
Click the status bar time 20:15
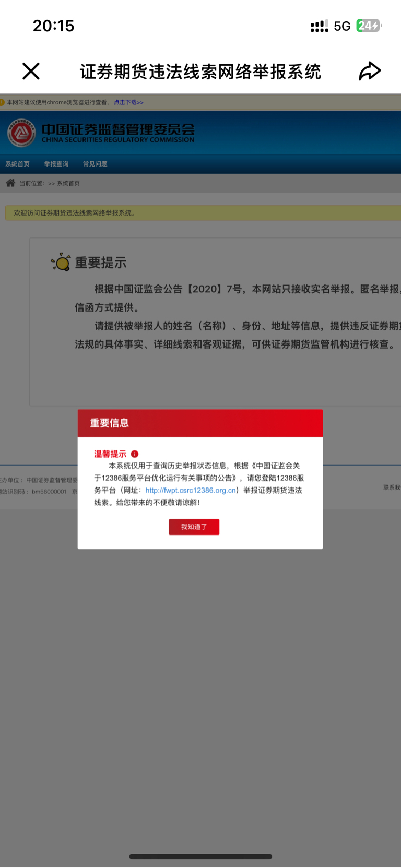coord(54,26)
